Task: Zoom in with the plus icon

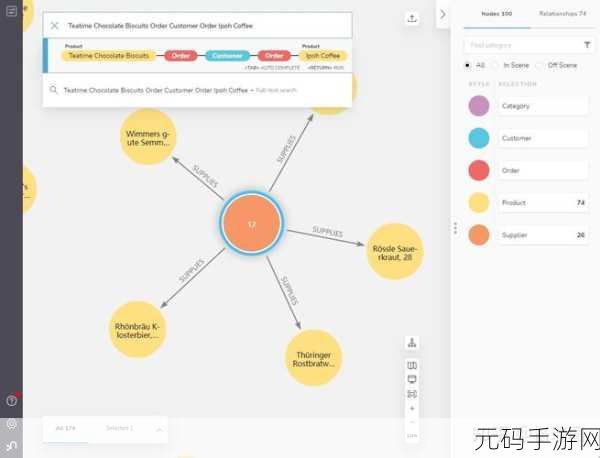Action: (412, 408)
